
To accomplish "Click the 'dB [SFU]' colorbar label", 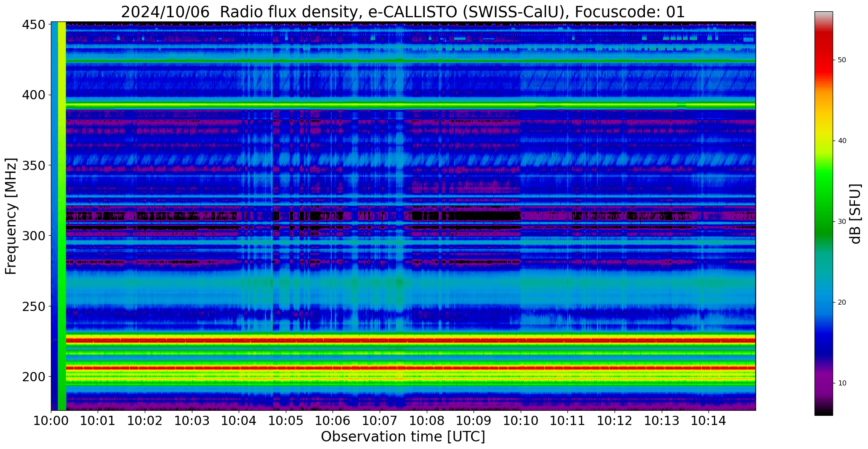I will click(x=855, y=214).
